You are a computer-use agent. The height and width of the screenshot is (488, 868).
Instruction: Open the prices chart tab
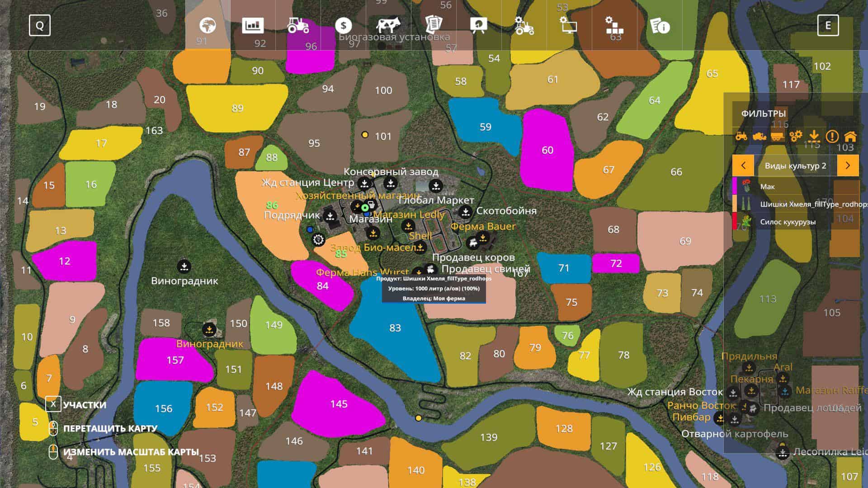point(253,25)
